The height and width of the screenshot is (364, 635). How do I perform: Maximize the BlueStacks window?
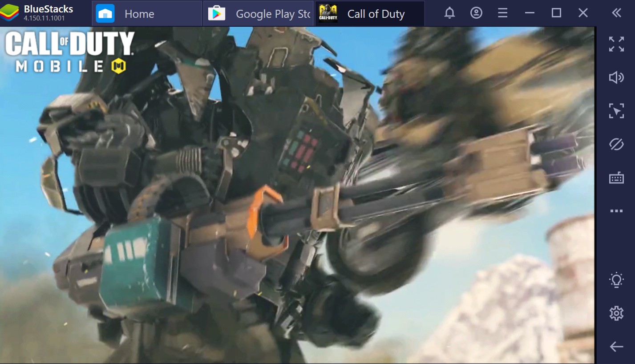click(x=556, y=13)
